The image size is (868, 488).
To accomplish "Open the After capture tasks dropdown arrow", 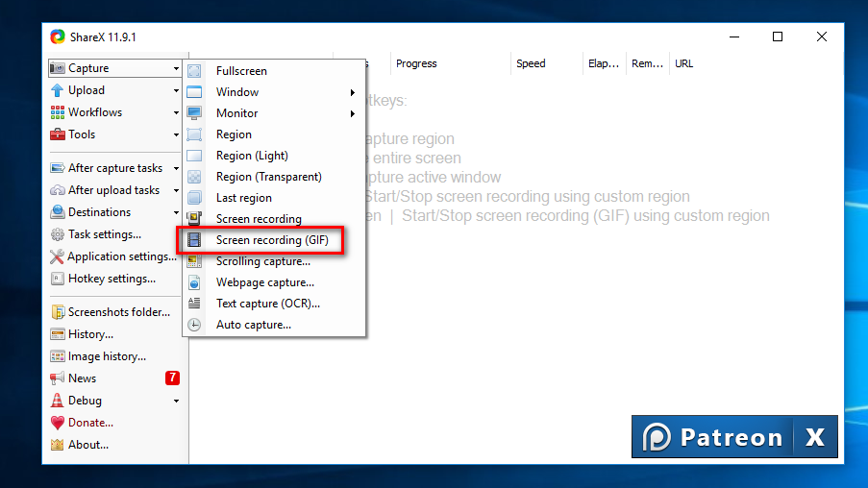I will click(x=176, y=168).
